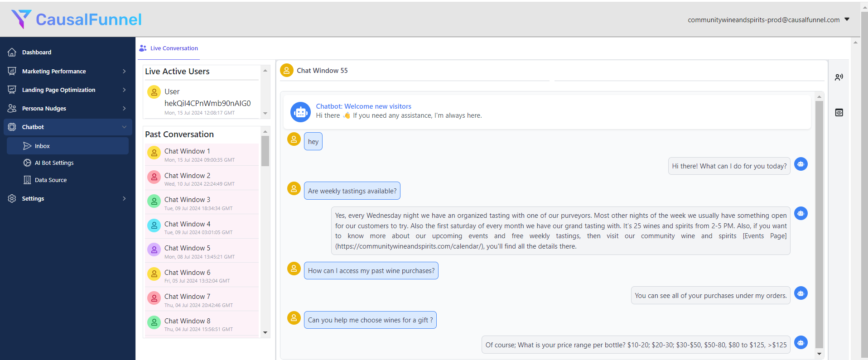Open Chat Window 1 conversation
The image size is (868, 360).
[202, 154]
